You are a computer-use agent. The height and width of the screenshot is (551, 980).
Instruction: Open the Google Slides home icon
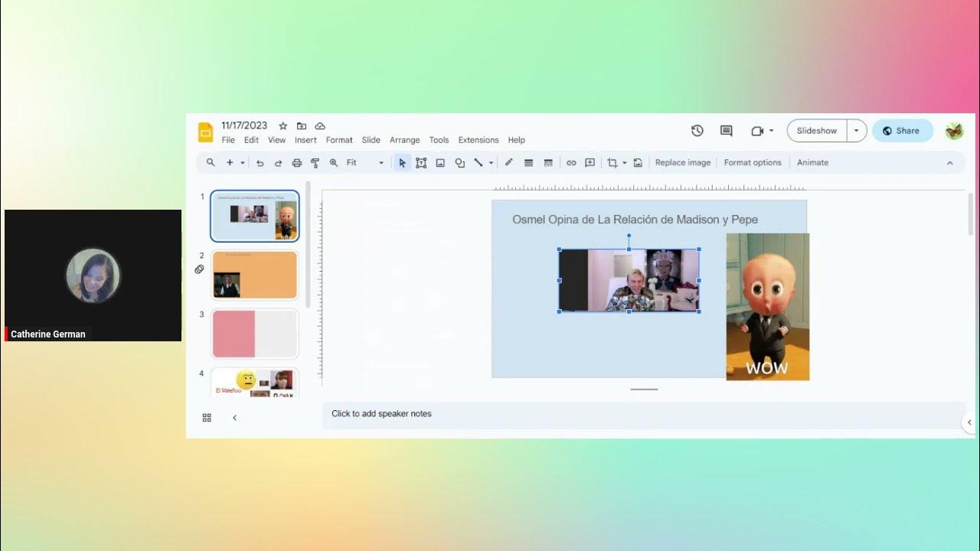tap(205, 132)
